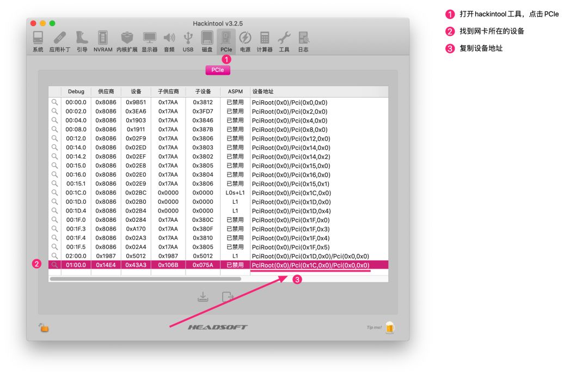Click the horizontal scrollbar under the table
The width and height of the screenshot is (588, 376).
[145, 279]
